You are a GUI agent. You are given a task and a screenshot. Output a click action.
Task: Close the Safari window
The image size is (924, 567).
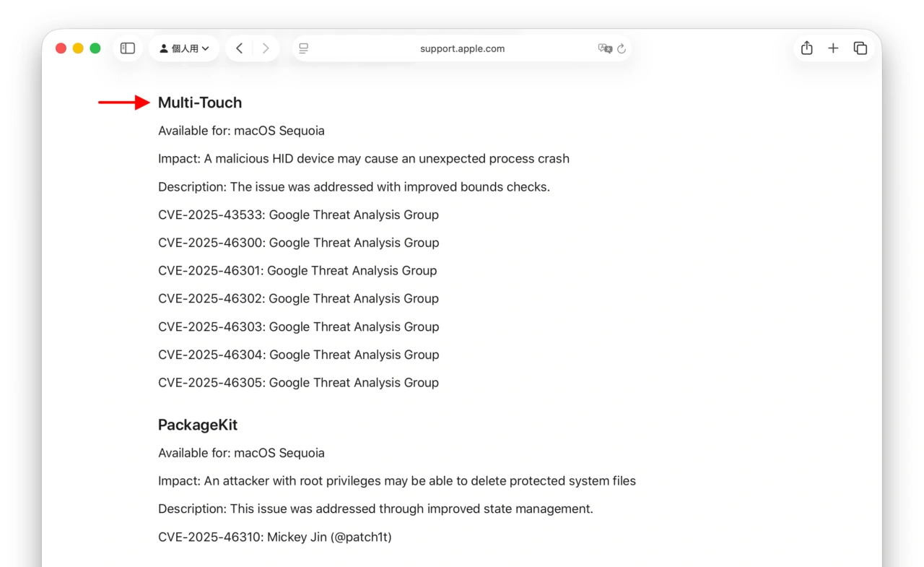click(61, 48)
